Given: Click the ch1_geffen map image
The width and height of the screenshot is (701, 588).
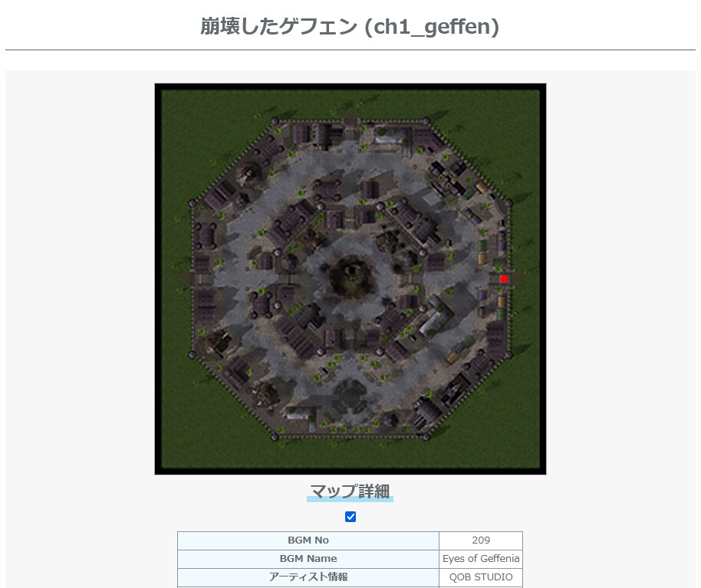Looking at the screenshot, I should point(350,279).
